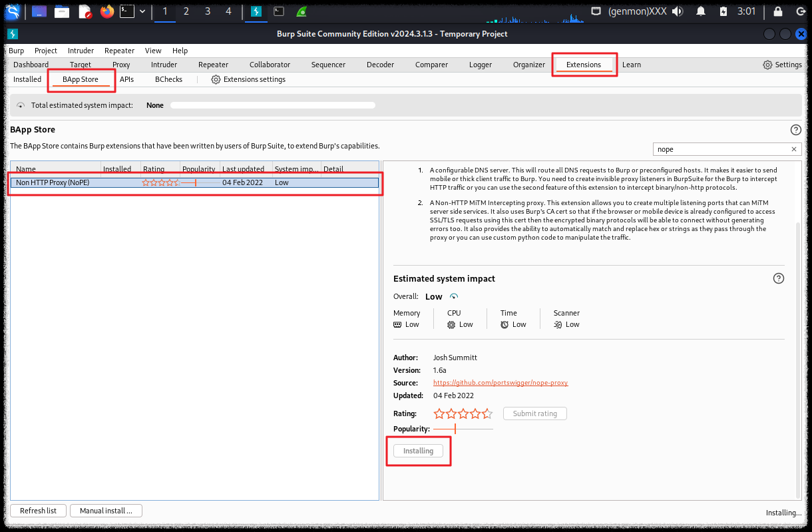Sort by Popularity column header
Screen dimensions: 812x532
click(200, 169)
